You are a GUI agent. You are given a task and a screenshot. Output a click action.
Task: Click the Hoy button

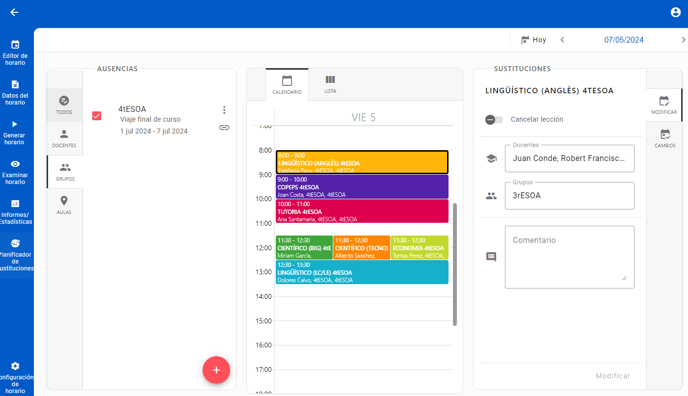533,40
